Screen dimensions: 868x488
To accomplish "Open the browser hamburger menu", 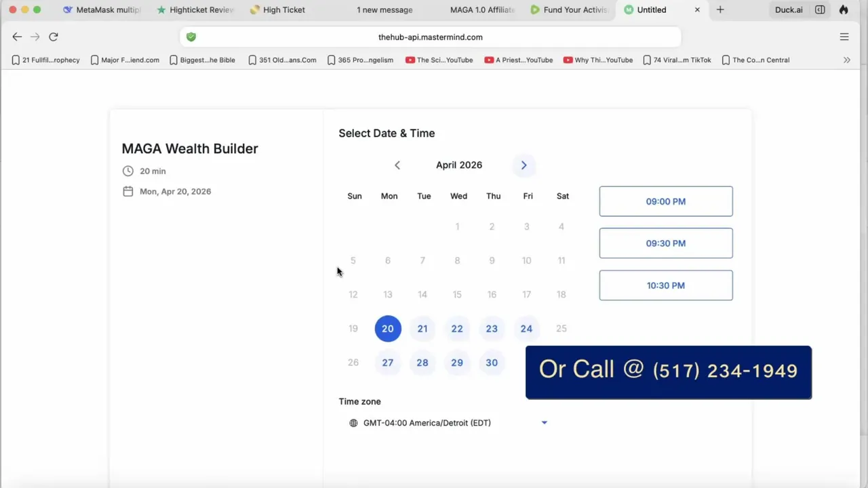I will (x=844, y=37).
